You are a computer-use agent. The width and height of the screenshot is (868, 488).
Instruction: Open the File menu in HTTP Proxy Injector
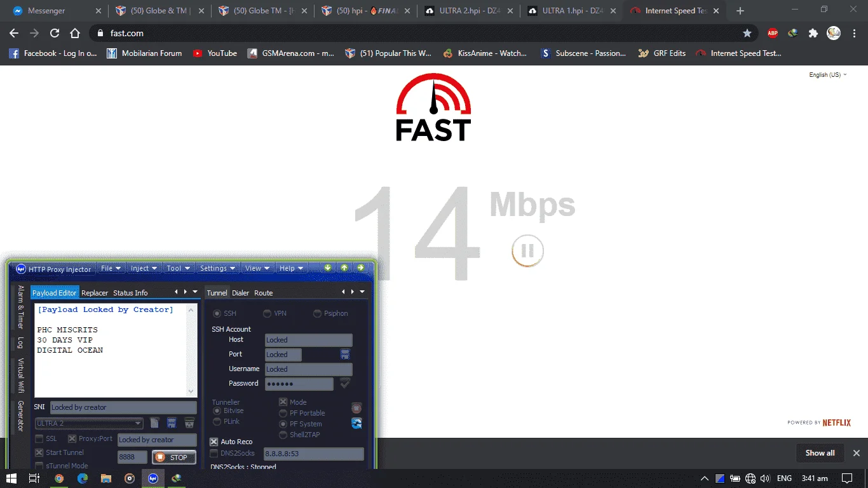pos(111,268)
